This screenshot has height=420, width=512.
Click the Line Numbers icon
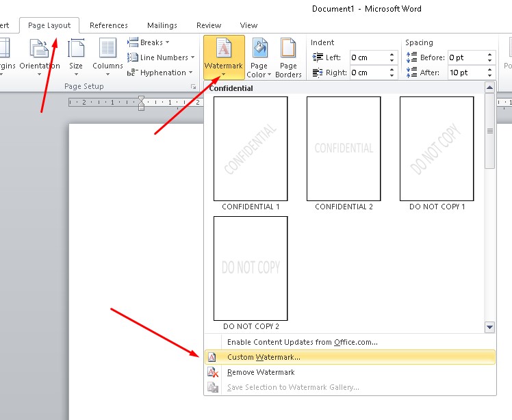(133, 57)
